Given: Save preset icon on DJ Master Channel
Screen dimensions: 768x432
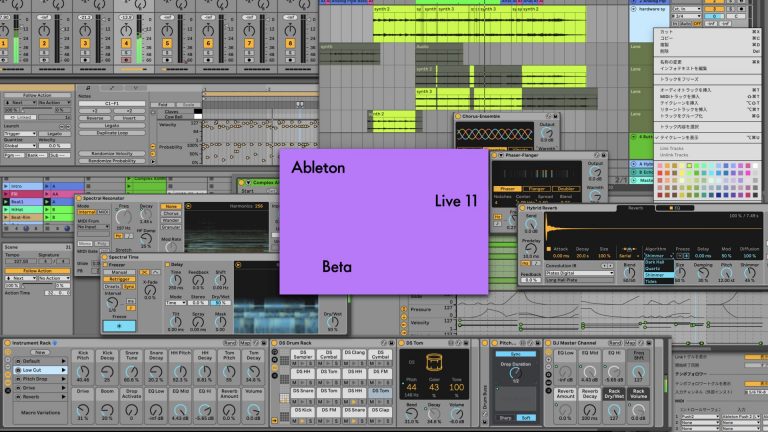Looking at the screenshot, I should click(649, 343).
